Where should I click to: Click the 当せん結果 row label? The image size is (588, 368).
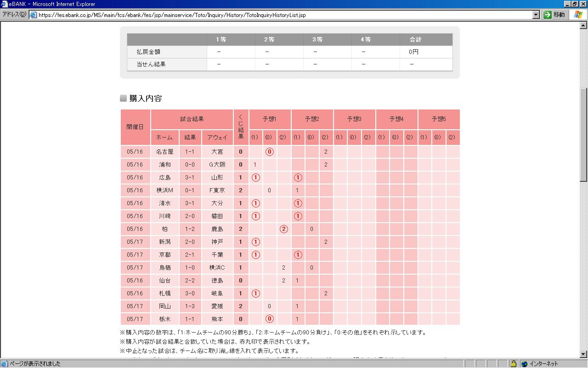coord(151,64)
